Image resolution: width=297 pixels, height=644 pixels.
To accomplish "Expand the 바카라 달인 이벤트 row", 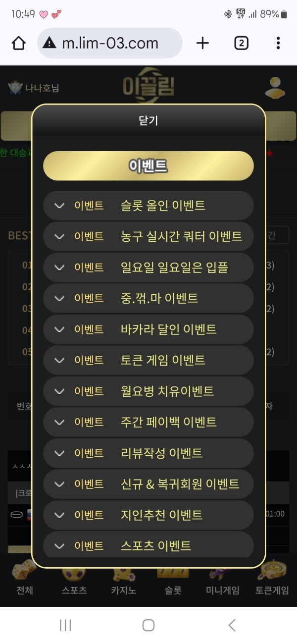I will pos(148,329).
